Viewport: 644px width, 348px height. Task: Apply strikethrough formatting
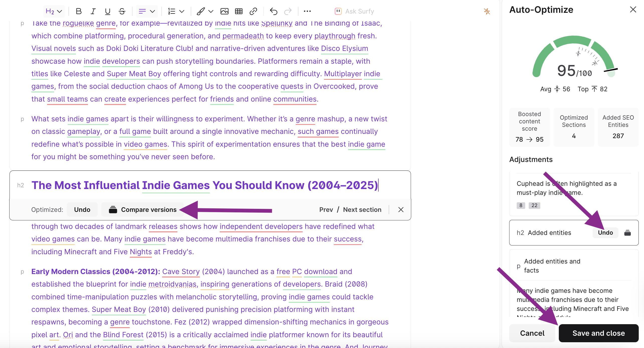(x=122, y=11)
